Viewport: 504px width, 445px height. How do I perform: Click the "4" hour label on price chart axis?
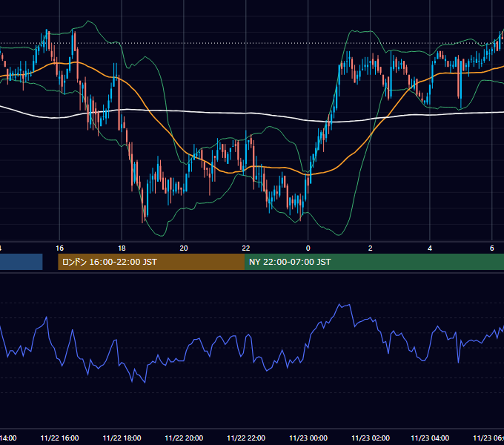click(430, 248)
